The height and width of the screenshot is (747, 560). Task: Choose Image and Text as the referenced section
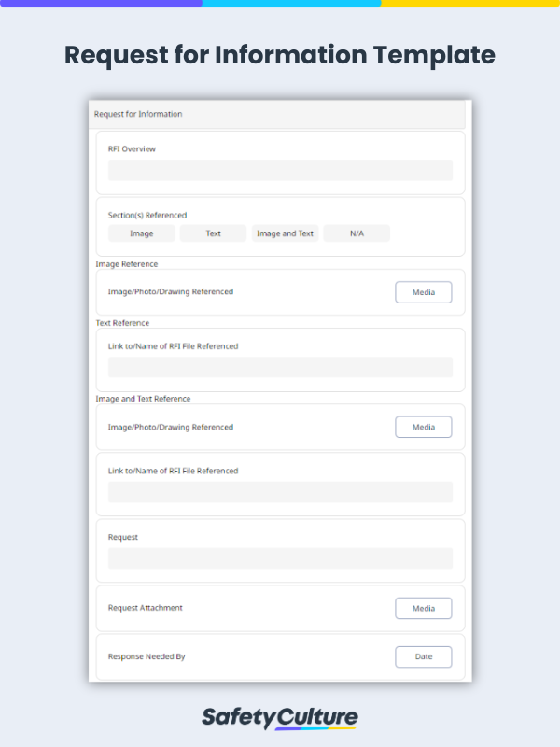pyautogui.click(x=285, y=233)
